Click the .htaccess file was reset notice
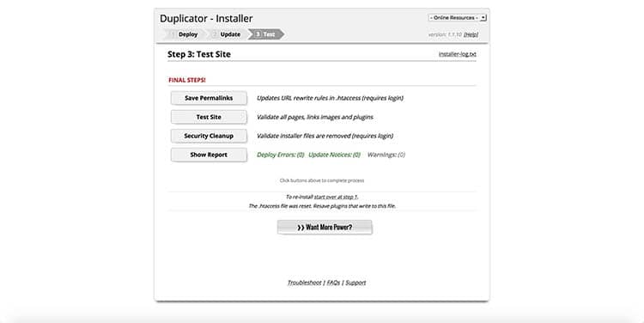The height and width of the screenshot is (323, 644). pos(322,206)
